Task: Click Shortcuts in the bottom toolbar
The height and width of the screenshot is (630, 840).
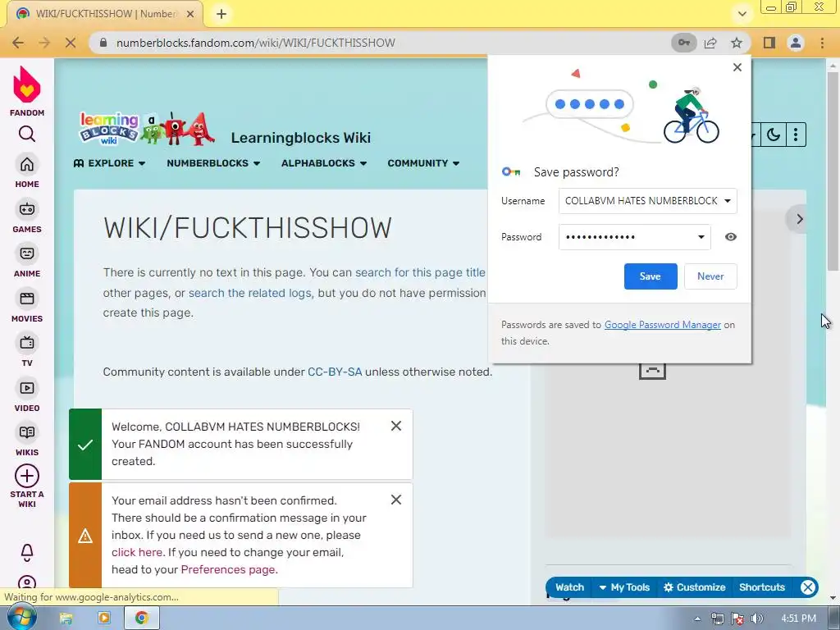Action: tap(762, 587)
